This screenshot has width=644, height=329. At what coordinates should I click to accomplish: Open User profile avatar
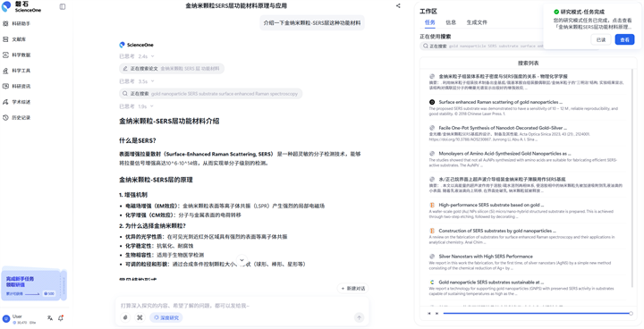coord(6,319)
